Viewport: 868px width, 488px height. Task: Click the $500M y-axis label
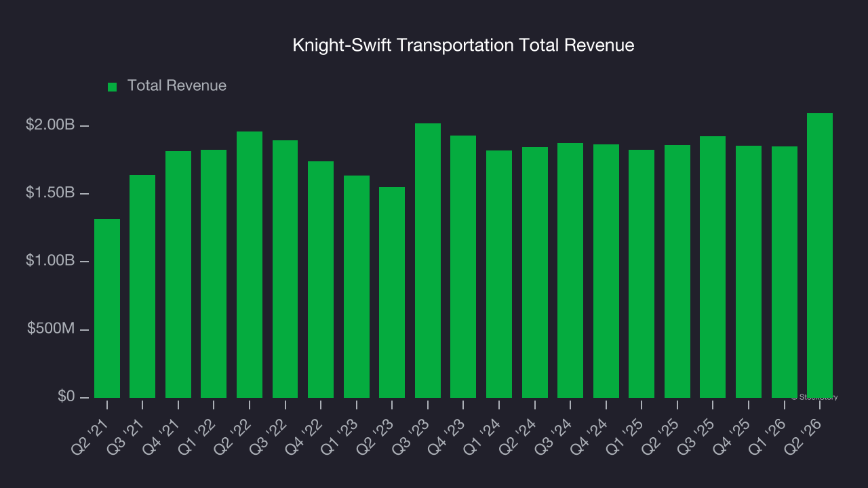pos(51,328)
